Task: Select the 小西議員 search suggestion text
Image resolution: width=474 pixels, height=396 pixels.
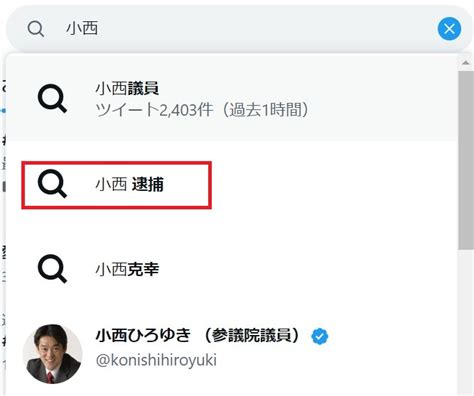Action: [127, 89]
